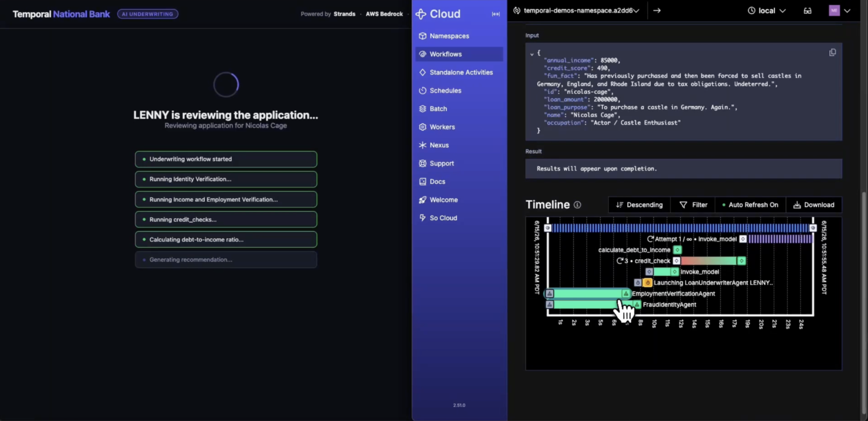Click the user avatar ME icon
The image size is (868, 421).
[834, 11]
